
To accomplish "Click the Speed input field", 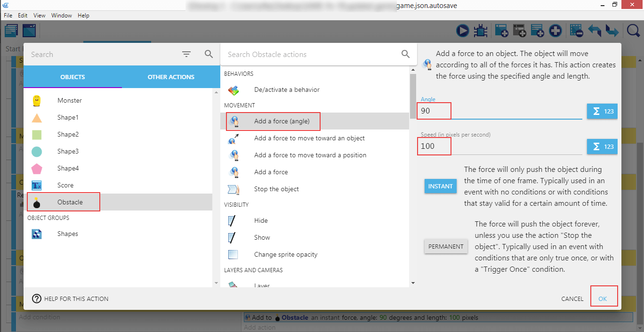I will (499, 146).
